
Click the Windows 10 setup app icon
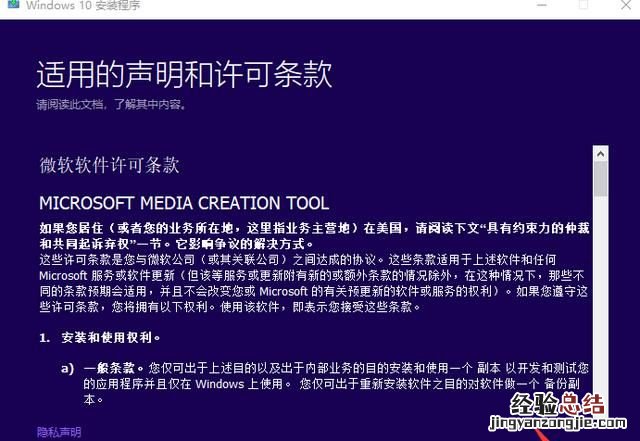(13, 4)
